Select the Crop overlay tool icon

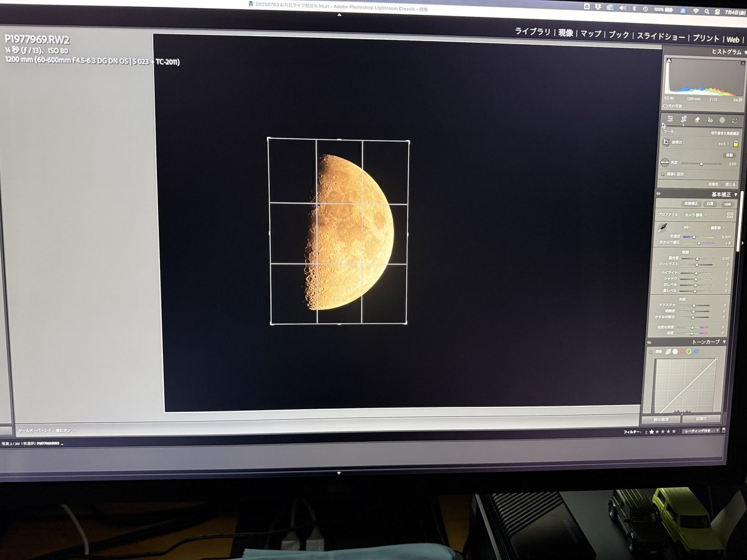(x=683, y=119)
